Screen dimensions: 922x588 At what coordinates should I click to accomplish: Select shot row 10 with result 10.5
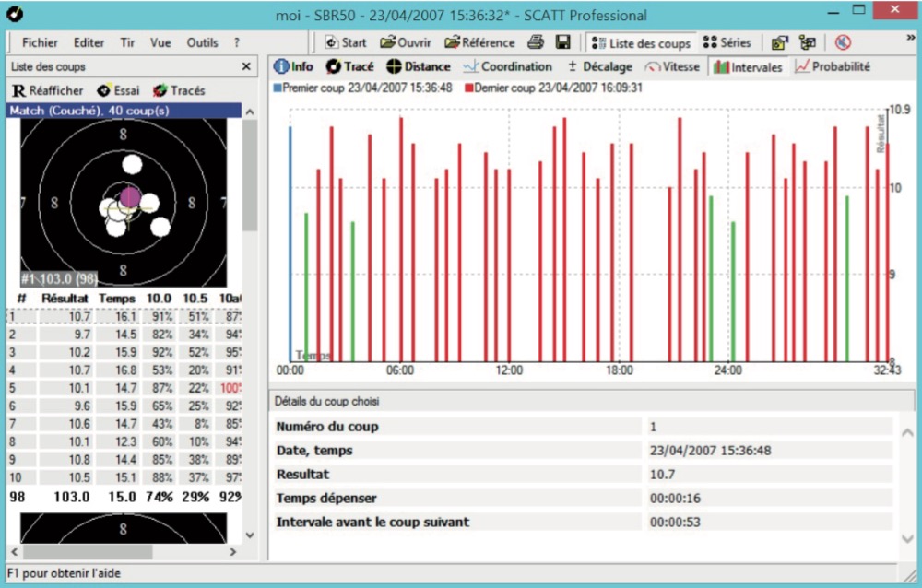(124, 476)
